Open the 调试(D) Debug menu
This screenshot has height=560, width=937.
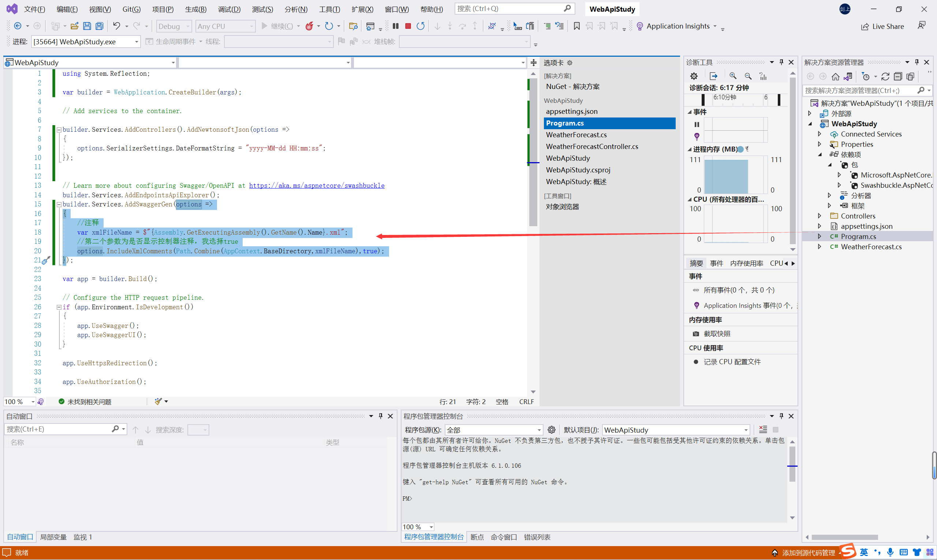[229, 9]
